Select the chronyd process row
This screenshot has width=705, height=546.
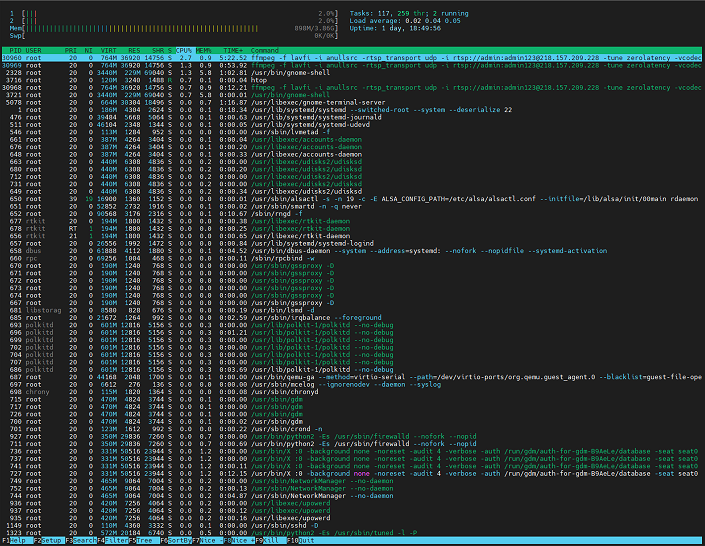tap(352, 392)
